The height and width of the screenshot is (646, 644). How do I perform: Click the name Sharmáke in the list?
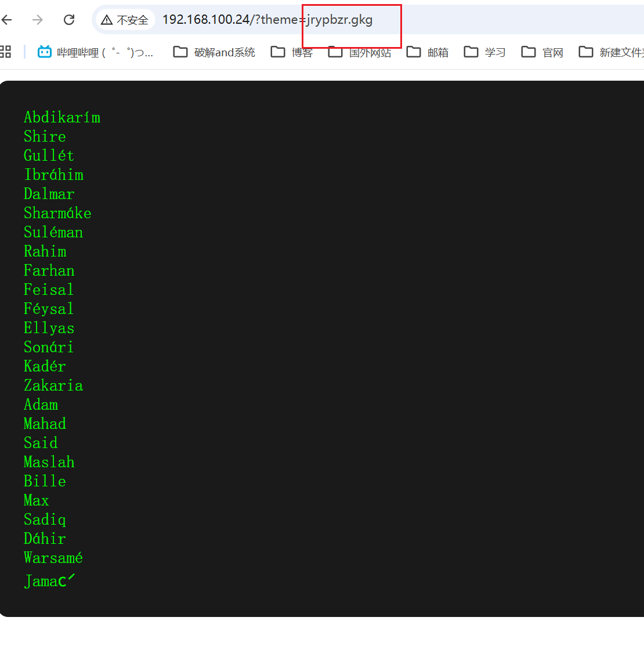click(57, 213)
